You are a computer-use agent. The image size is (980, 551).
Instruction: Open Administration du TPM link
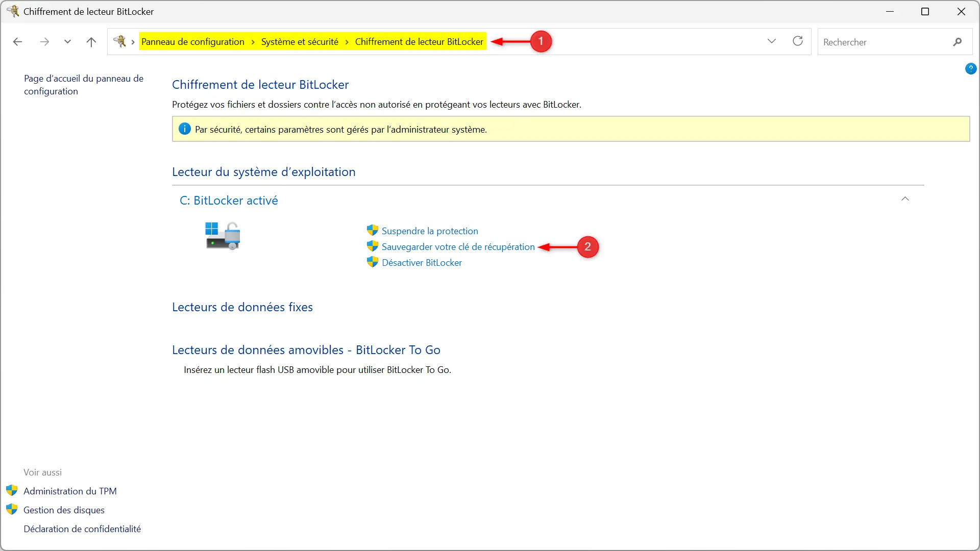[70, 491]
